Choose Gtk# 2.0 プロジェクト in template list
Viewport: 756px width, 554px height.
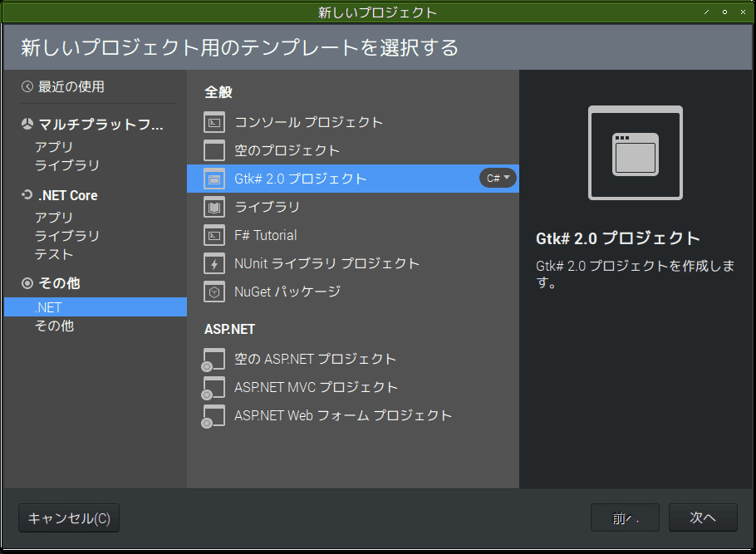(353, 179)
